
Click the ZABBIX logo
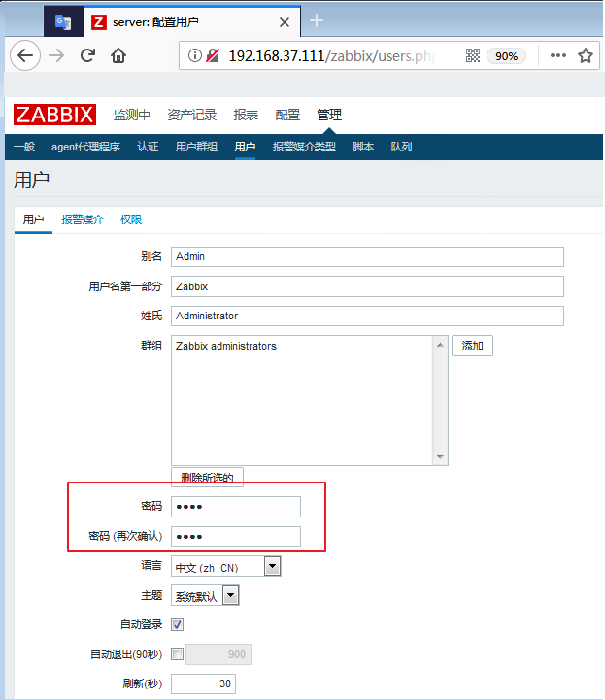coord(55,115)
